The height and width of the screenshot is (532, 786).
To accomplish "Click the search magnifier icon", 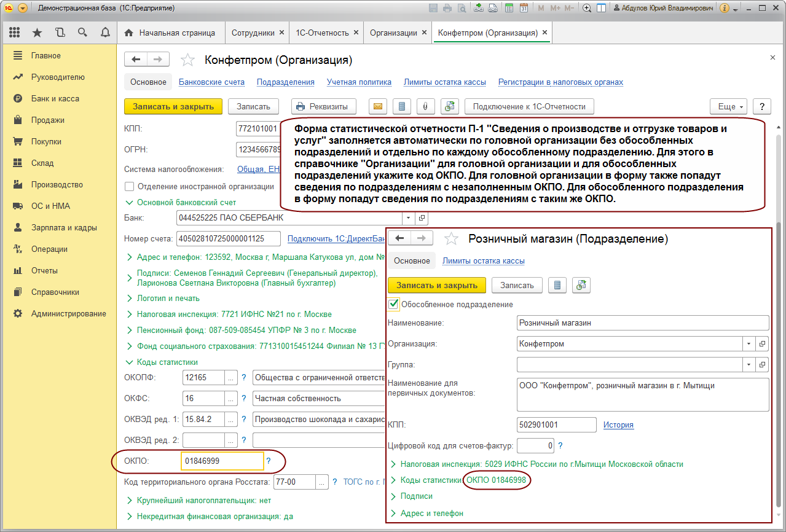I will point(82,33).
